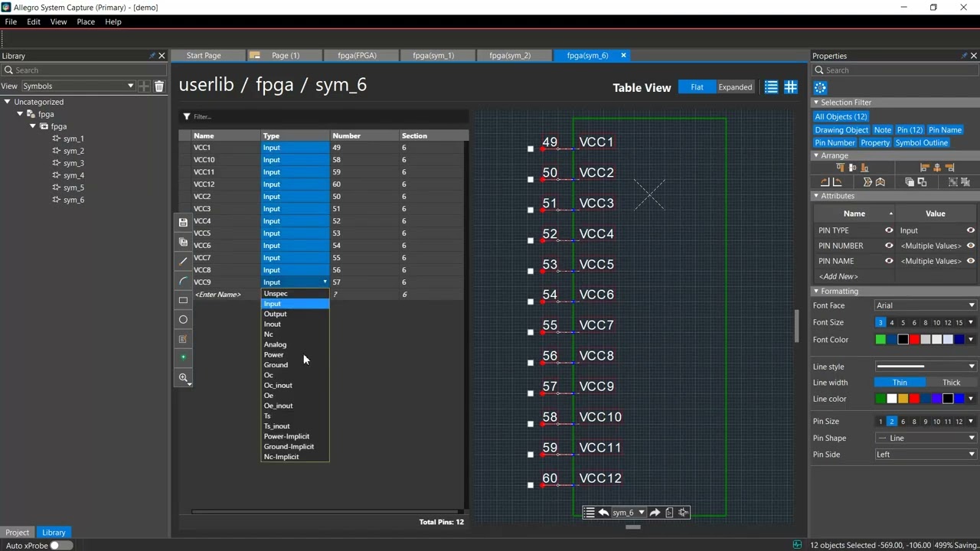980x551 pixels.
Task: Collapse the Uncategorized tree node
Action: click(7, 102)
